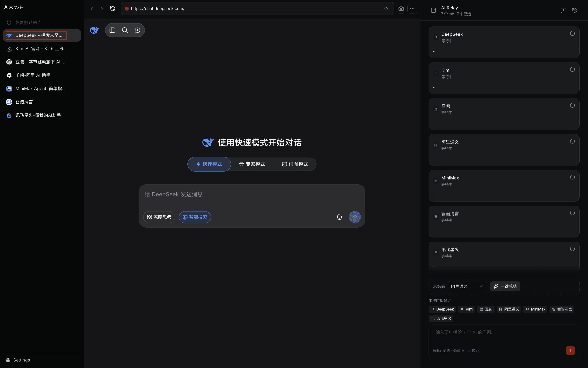Open AI Relay history icon
This screenshot has height=368, width=588.
coord(575,10)
